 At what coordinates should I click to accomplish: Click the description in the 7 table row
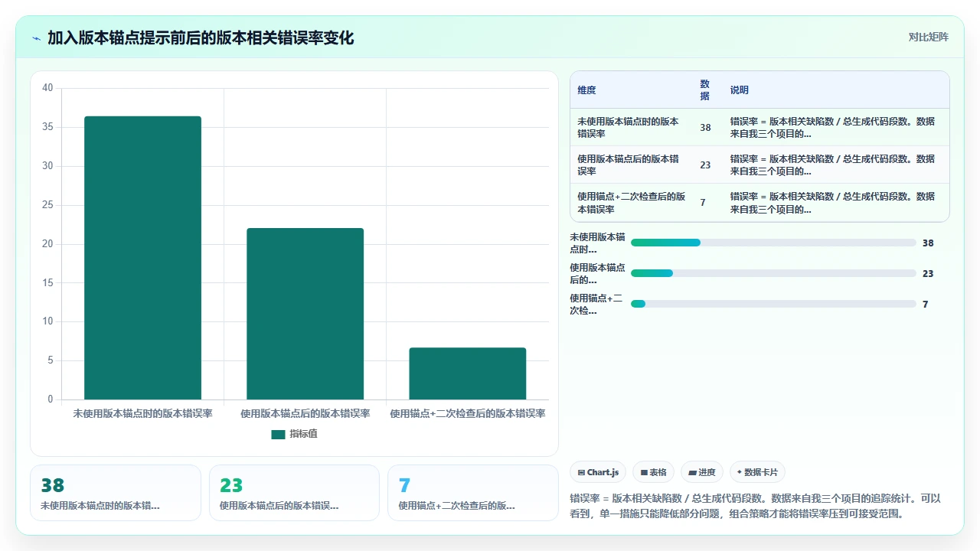click(832, 202)
